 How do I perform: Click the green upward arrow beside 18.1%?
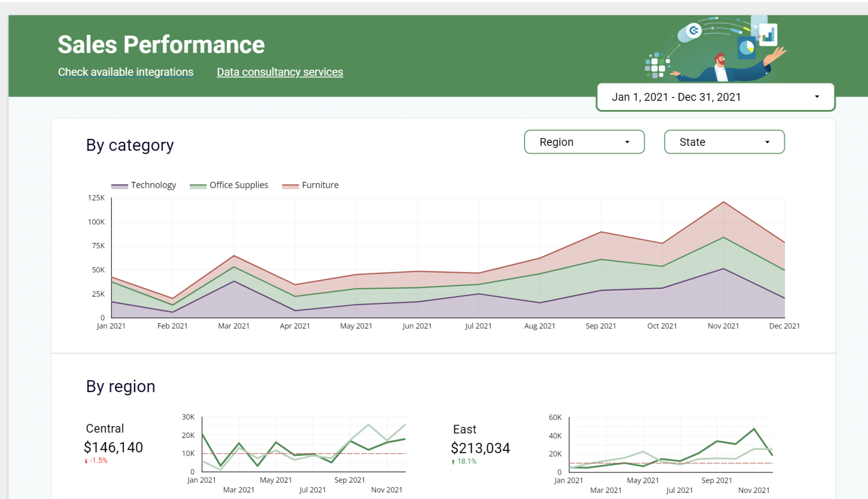pyautogui.click(x=454, y=461)
